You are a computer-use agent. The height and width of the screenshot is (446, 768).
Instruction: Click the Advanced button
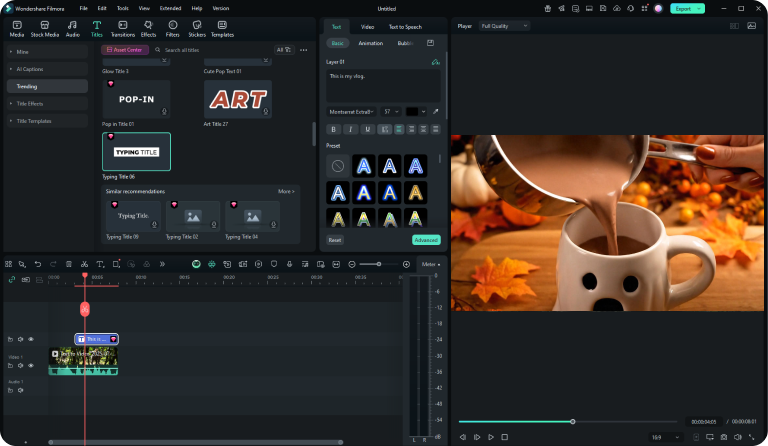tap(426, 240)
